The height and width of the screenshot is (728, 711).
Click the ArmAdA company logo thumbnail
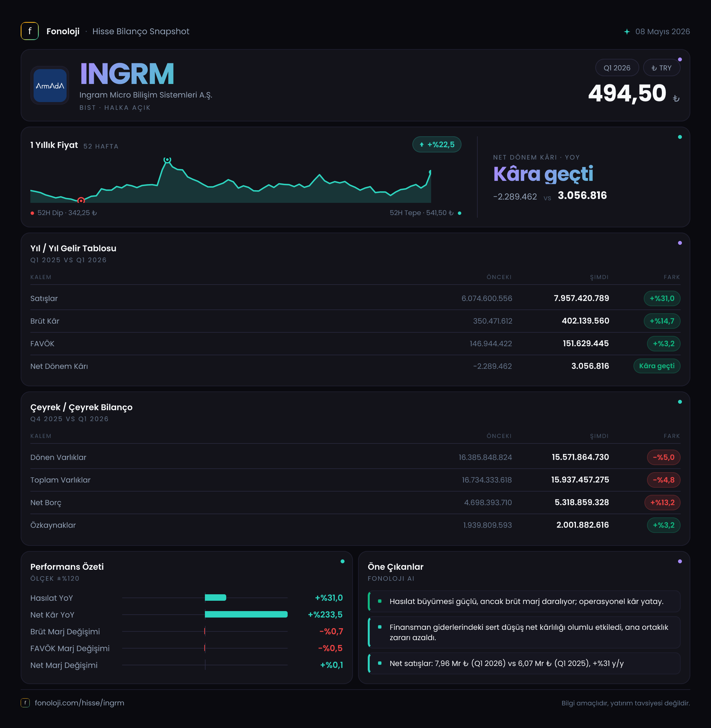point(50,86)
